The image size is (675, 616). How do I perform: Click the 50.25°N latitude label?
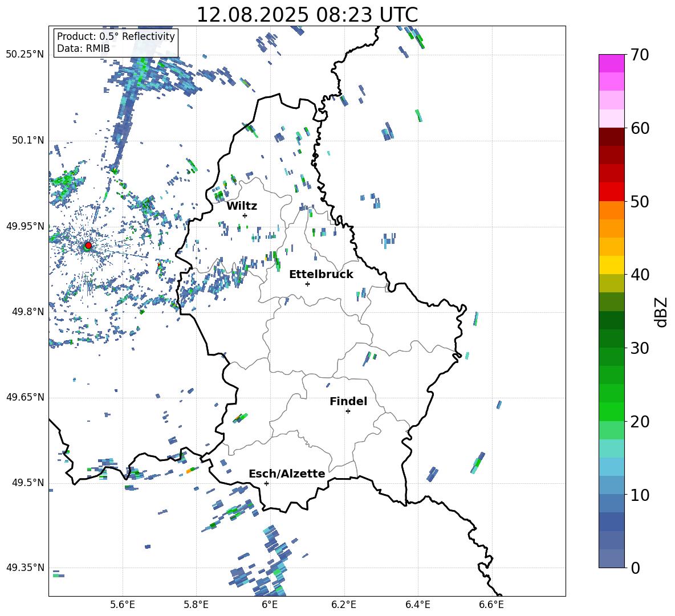[x=25, y=55]
